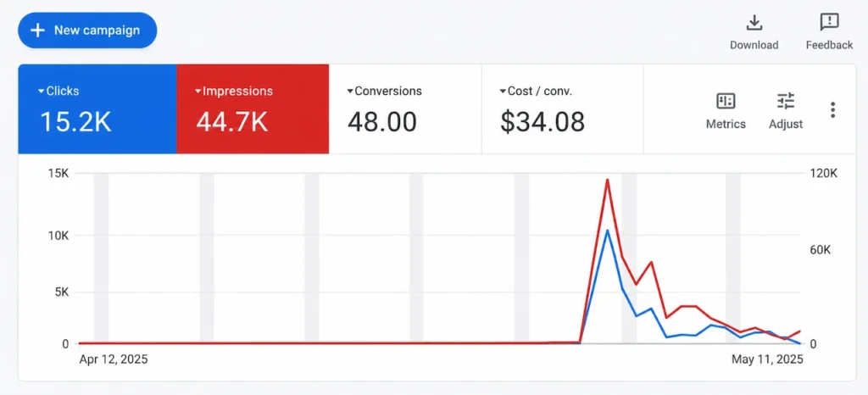Download the report using the Download icon
This screenshot has height=395, width=868.
tap(754, 23)
